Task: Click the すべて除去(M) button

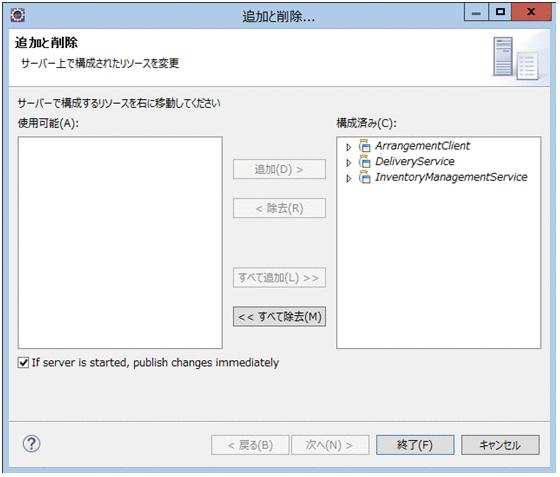Action: [279, 317]
